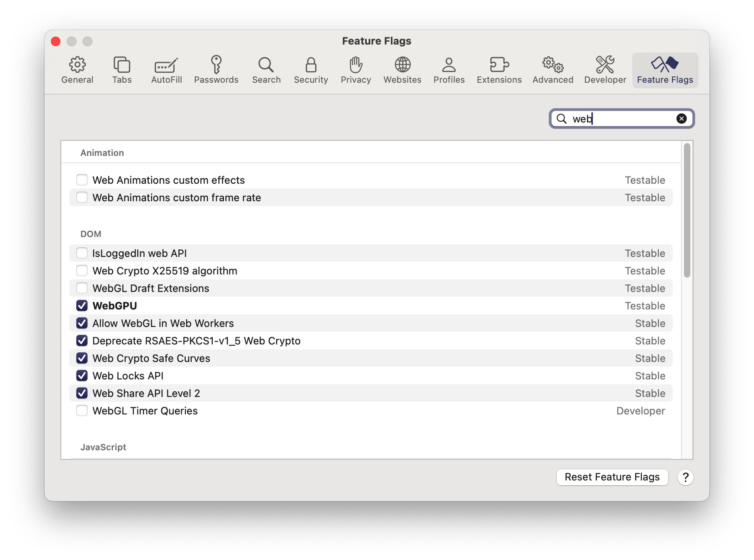Image resolution: width=754 pixels, height=560 pixels.
Task: Open Search settings
Action: coord(266,70)
